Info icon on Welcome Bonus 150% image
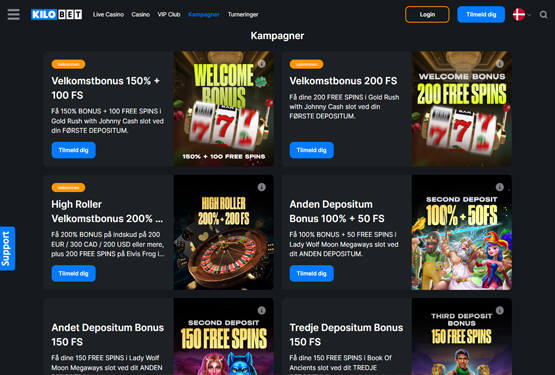 262,64
